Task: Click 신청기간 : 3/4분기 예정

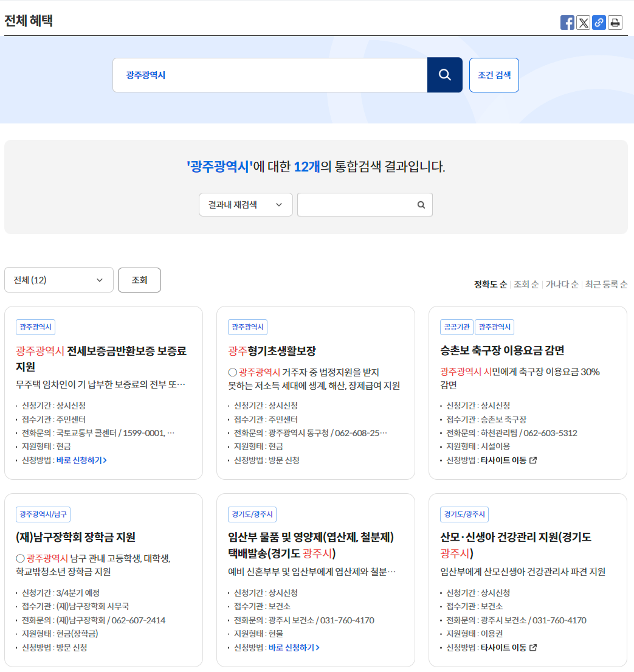Action: [60, 593]
